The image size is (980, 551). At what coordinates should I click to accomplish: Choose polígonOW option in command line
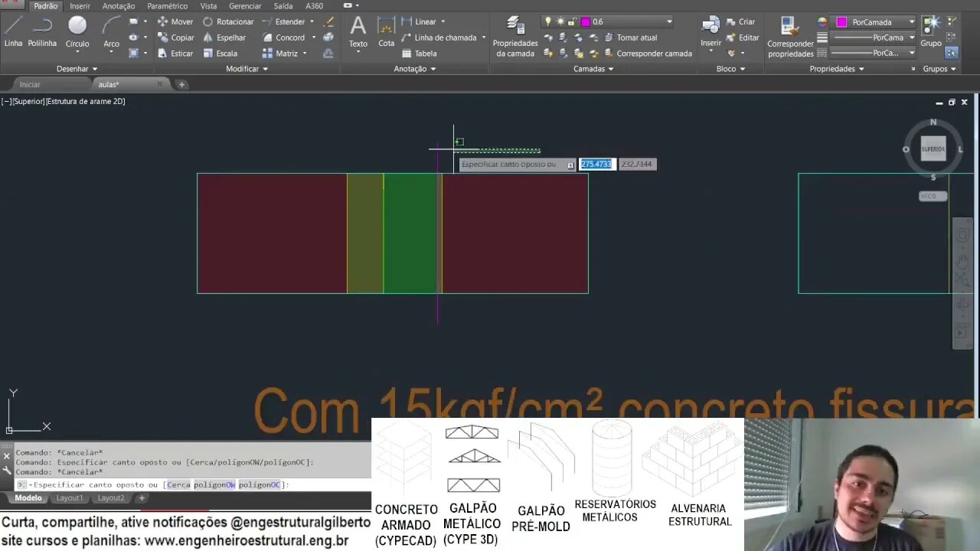pos(214,484)
